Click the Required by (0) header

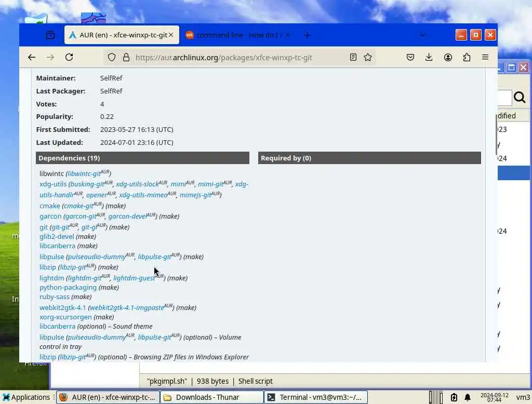click(x=369, y=158)
